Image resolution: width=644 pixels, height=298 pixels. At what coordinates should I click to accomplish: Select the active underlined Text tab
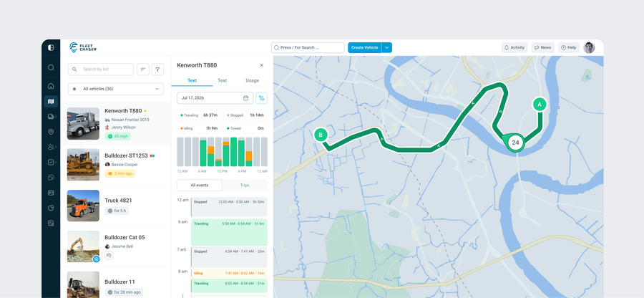(192, 80)
